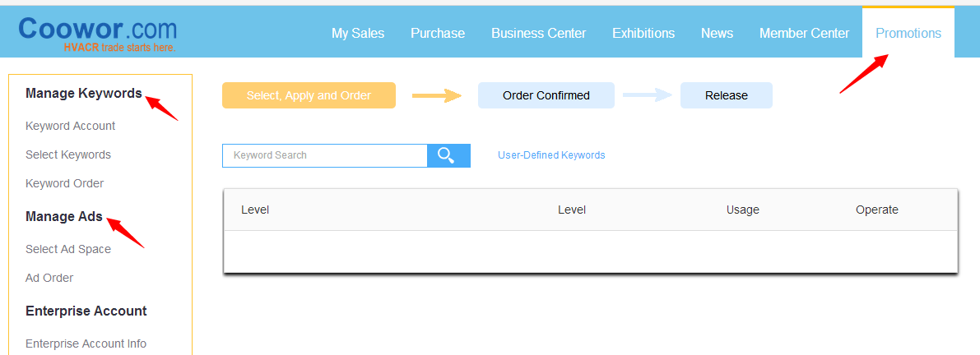Choose Select Ad Space in sidebar
The image size is (980, 355).
pyautogui.click(x=68, y=249)
